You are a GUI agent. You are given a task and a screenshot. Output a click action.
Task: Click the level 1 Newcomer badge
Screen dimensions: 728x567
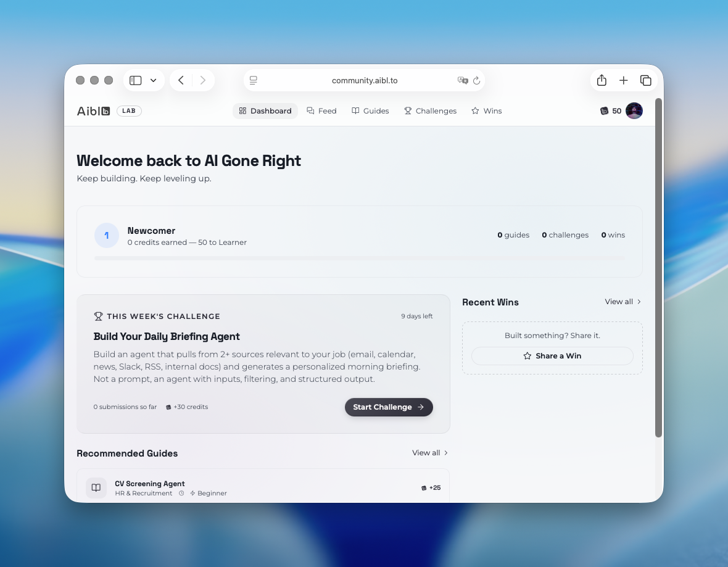click(x=106, y=236)
